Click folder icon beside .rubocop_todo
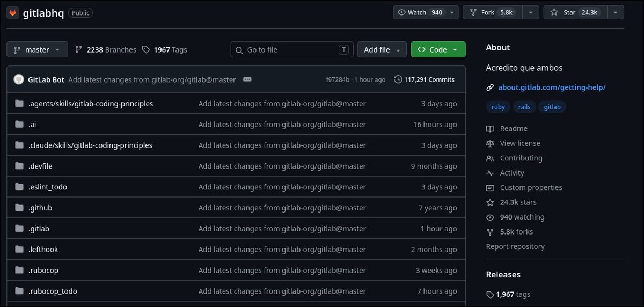The height and width of the screenshot is (307, 644). (x=20, y=291)
